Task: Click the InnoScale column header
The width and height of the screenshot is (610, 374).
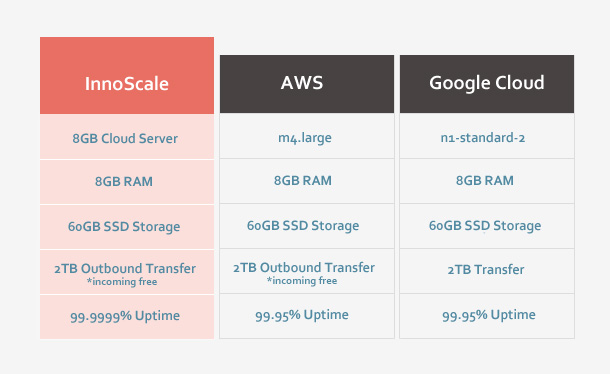Action: (x=127, y=76)
